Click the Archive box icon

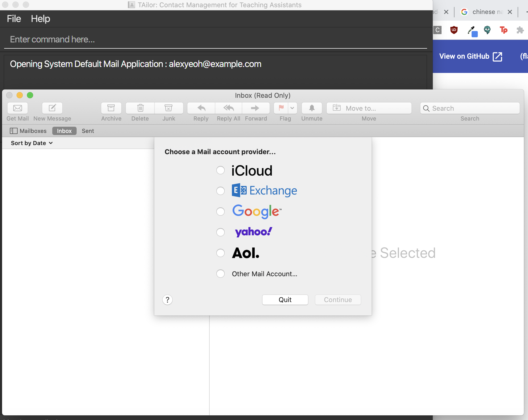[111, 108]
